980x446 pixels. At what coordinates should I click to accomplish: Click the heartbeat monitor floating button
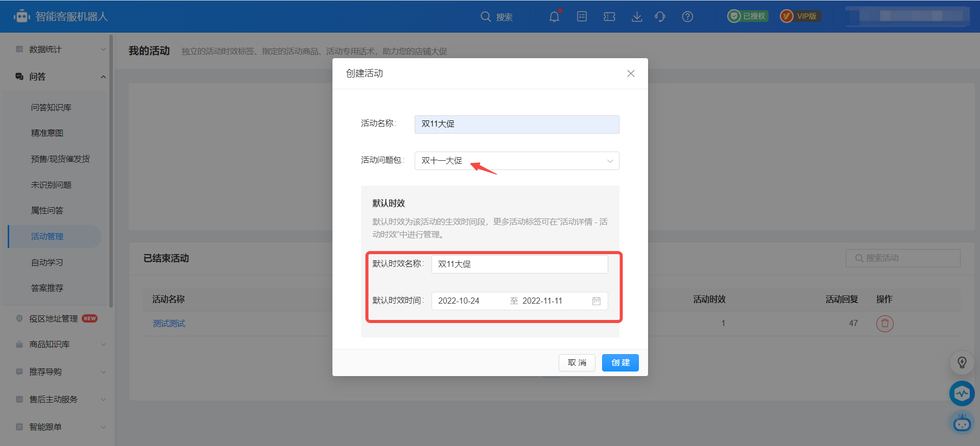coord(962,393)
